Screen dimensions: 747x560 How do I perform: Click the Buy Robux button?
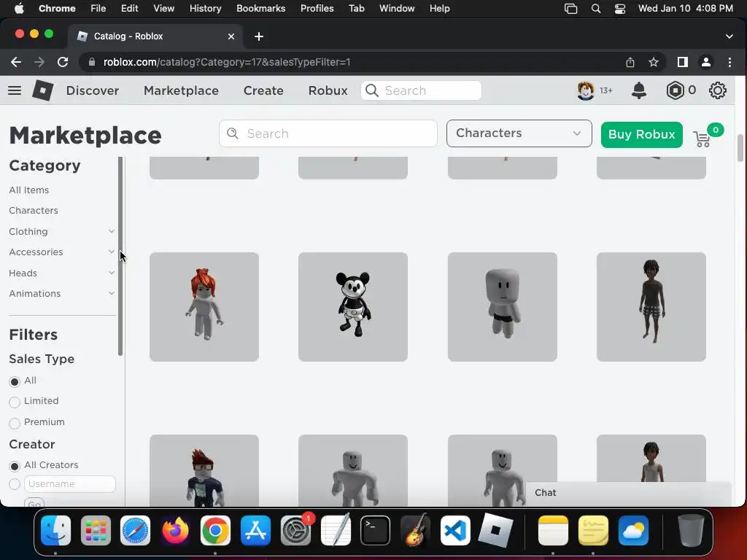tap(641, 135)
